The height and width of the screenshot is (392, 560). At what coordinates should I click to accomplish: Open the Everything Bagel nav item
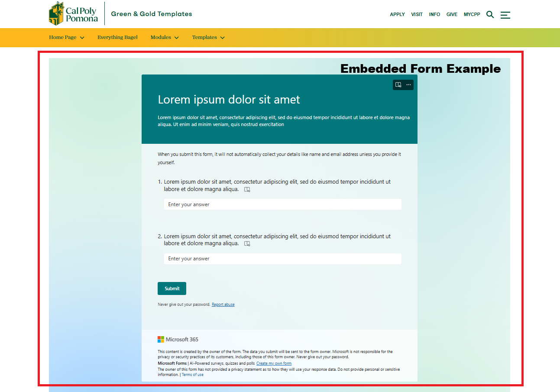tap(117, 38)
